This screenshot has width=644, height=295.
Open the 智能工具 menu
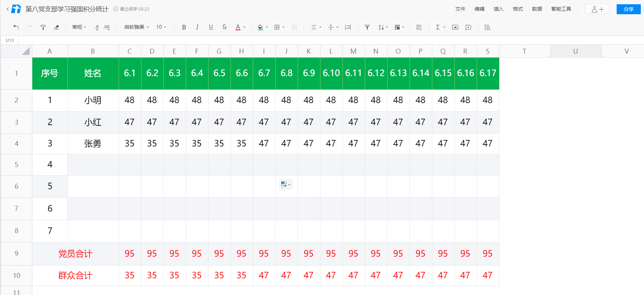click(x=561, y=9)
